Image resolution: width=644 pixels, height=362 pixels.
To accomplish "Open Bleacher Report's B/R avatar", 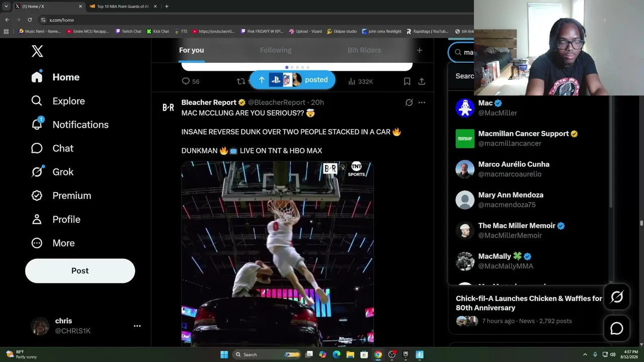I will [168, 107].
